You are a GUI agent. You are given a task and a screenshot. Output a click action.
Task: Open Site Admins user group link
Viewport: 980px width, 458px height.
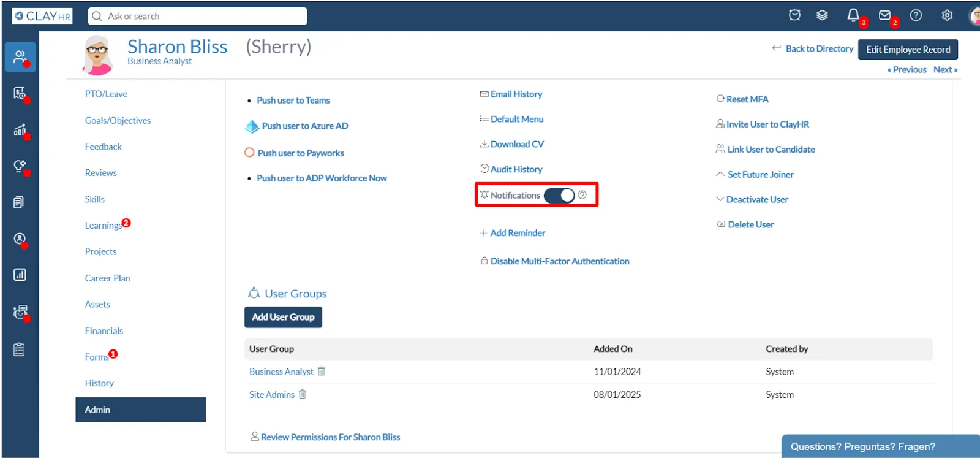tap(272, 395)
